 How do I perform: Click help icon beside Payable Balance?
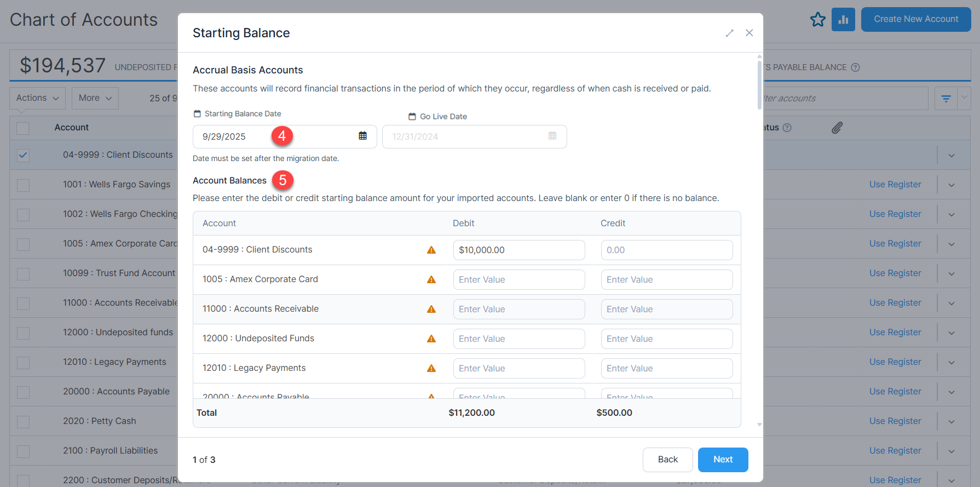coord(856,67)
